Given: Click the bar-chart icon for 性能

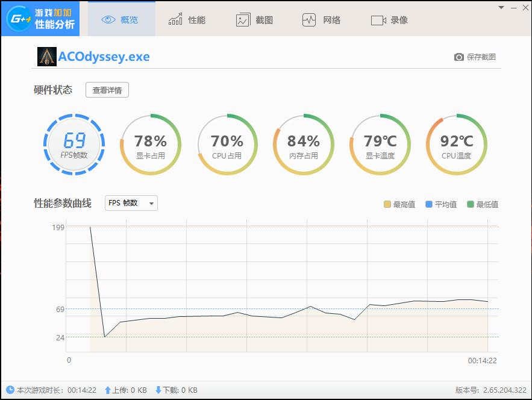Looking at the screenshot, I should [x=175, y=19].
